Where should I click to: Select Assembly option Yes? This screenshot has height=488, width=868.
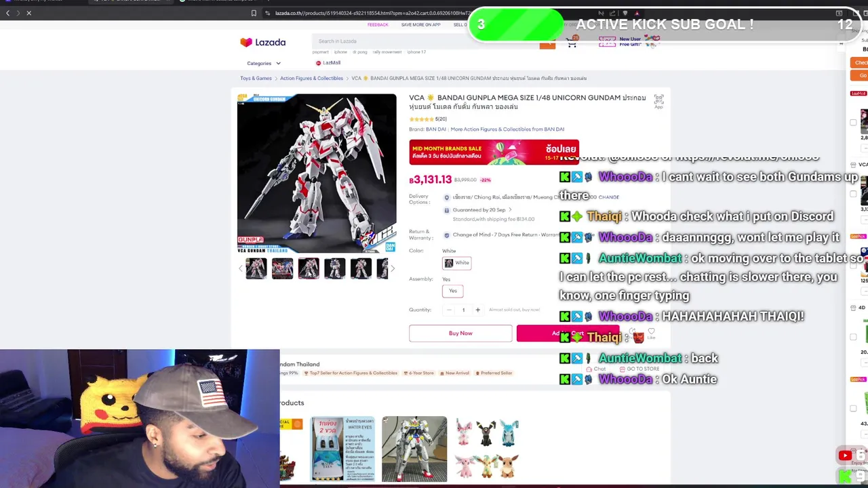click(452, 291)
